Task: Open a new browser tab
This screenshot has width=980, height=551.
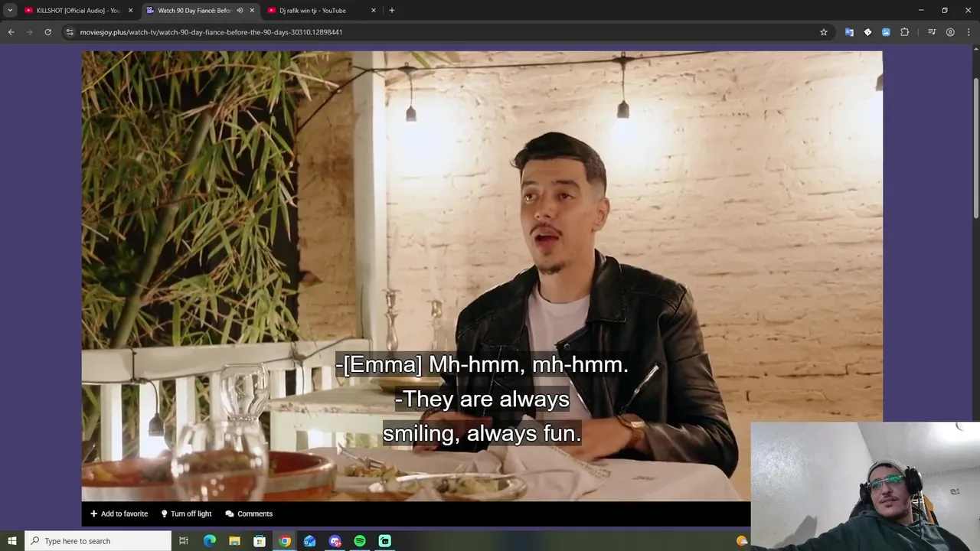Action: (x=391, y=10)
